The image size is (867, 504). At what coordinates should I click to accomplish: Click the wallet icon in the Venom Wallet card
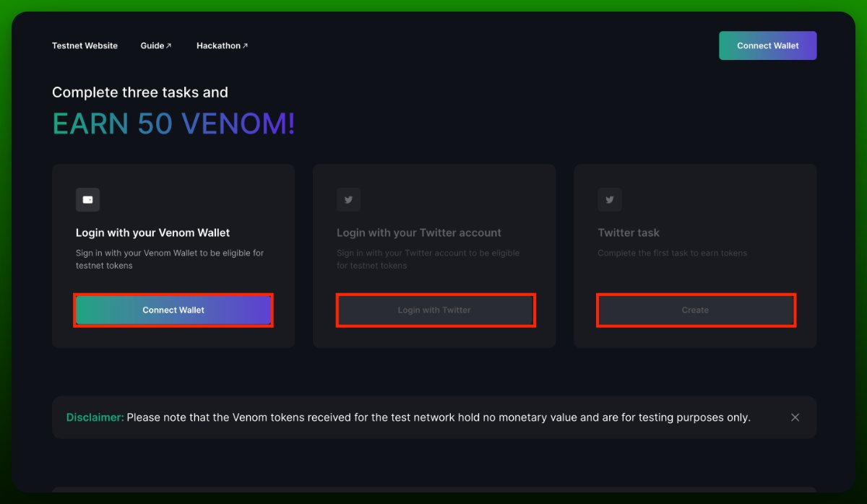(87, 200)
